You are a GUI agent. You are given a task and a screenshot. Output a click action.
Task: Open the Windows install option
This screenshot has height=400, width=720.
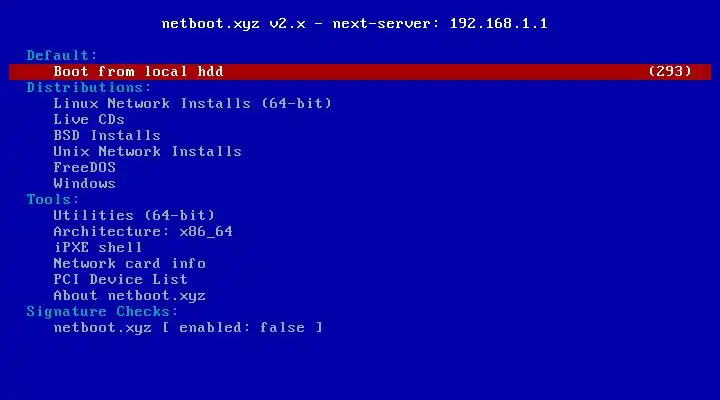click(84, 184)
